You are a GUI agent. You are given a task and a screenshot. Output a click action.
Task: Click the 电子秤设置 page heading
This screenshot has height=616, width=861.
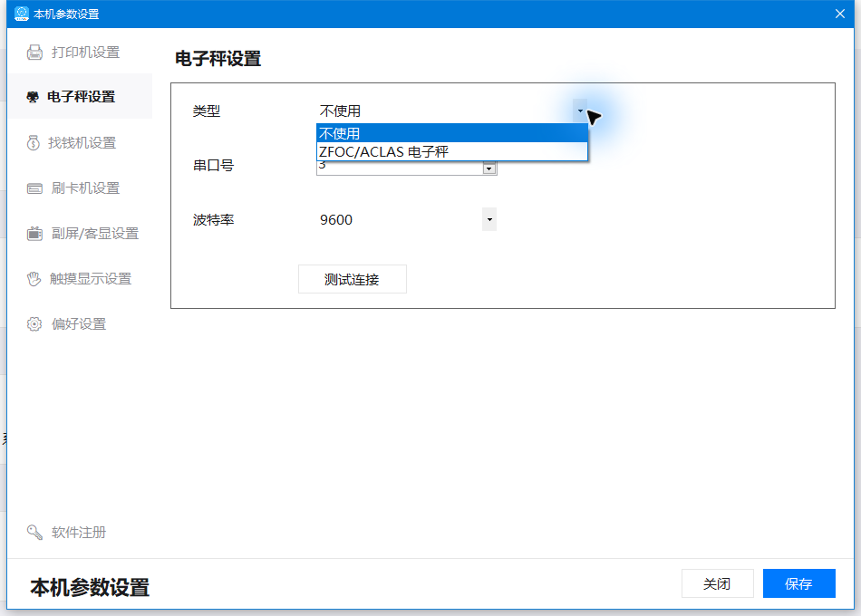[x=218, y=59]
